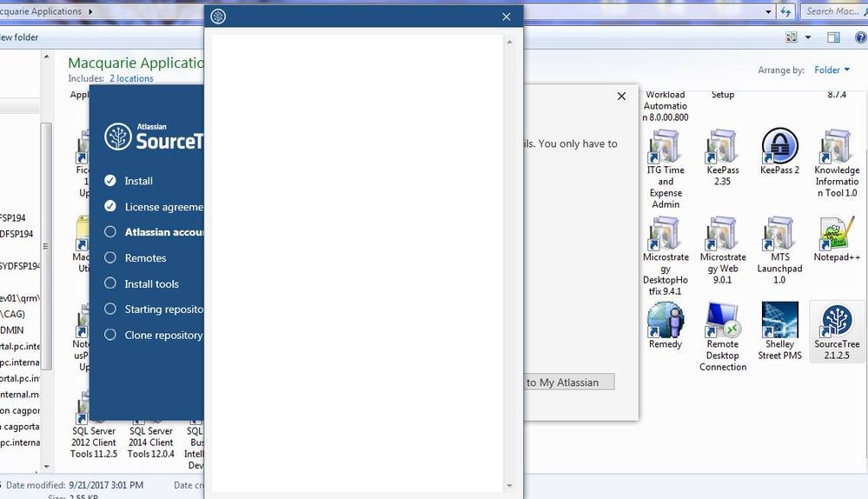The width and height of the screenshot is (868, 499).
Task: Open the Arrange by Folder dropdown
Action: [x=832, y=70]
